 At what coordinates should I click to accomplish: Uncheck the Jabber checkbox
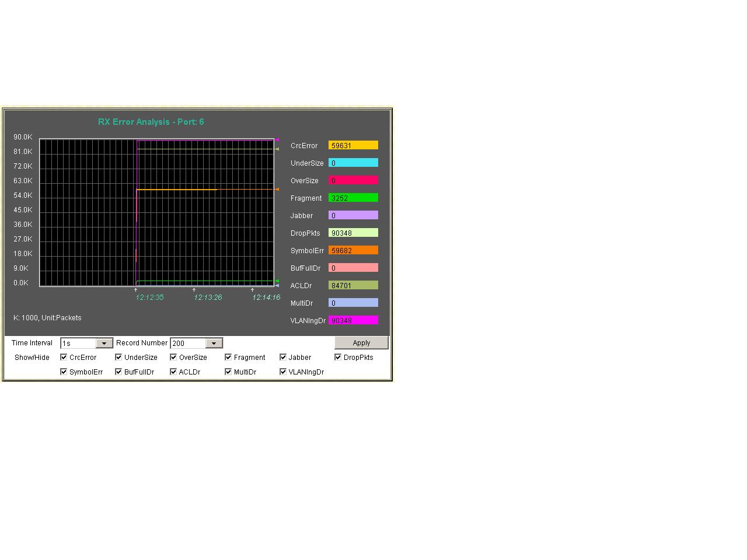click(x=283, y=357)
